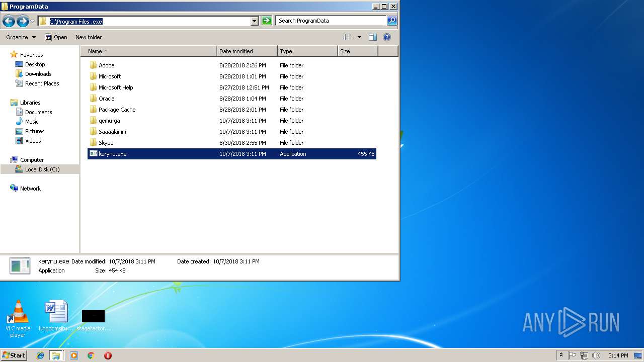644x362 pixels.
Task: Open the Organize menu
Action: [x=21, y=37]
